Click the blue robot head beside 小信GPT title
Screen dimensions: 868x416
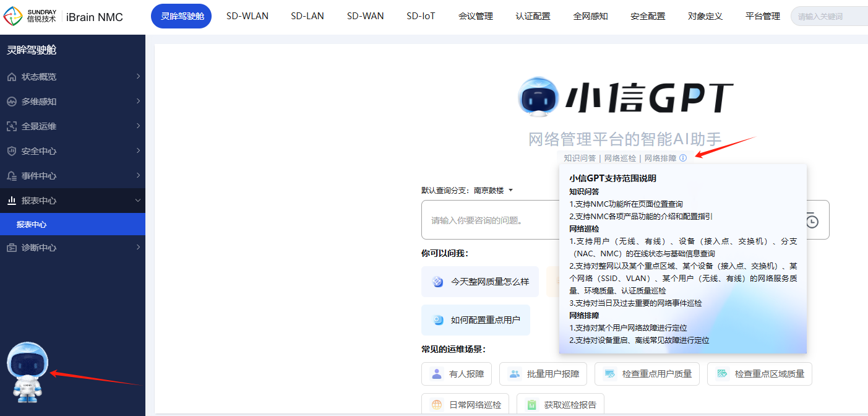tap(538, 97)
